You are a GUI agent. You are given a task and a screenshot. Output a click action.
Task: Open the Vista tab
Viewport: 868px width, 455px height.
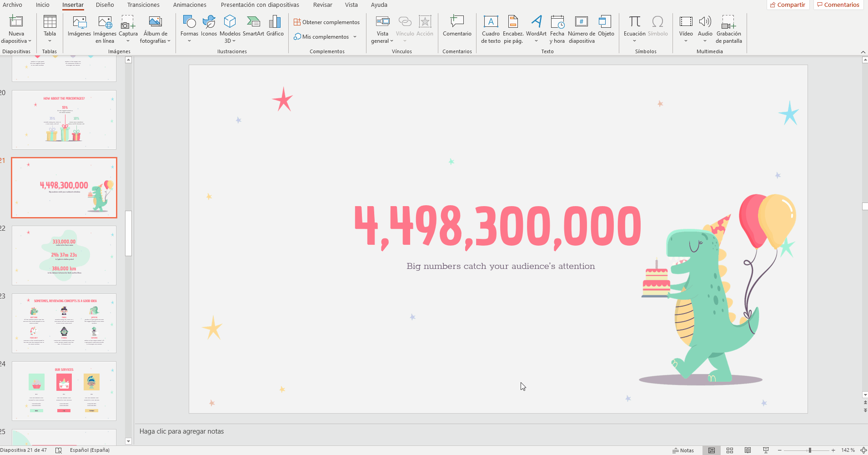pos(351,5)
